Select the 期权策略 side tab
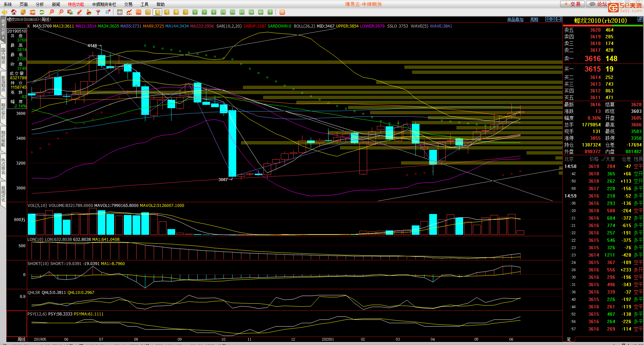The height and width of the screenshot is (345, 644). 3,139
